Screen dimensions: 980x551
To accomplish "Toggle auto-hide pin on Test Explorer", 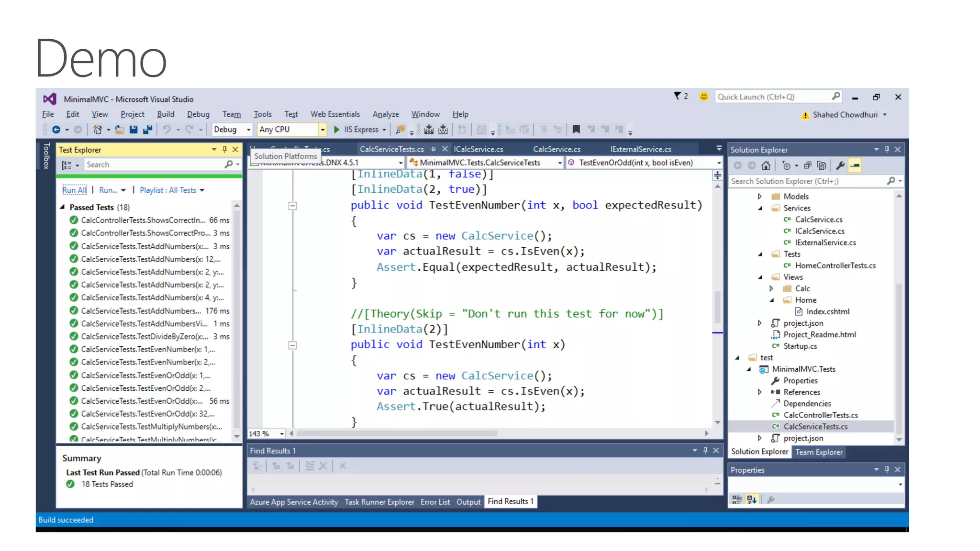I will point(224,149).
